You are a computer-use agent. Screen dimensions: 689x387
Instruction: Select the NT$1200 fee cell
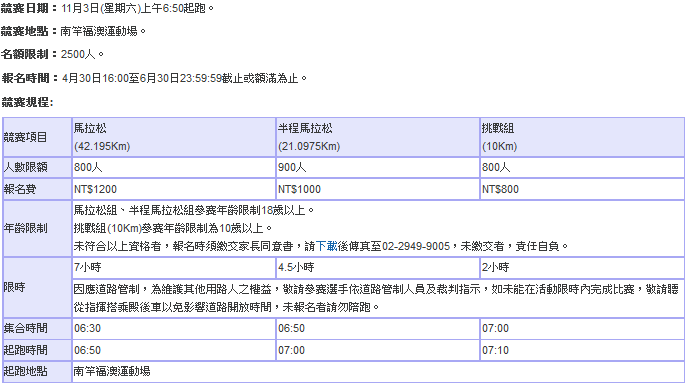click(x=174, y=189)
